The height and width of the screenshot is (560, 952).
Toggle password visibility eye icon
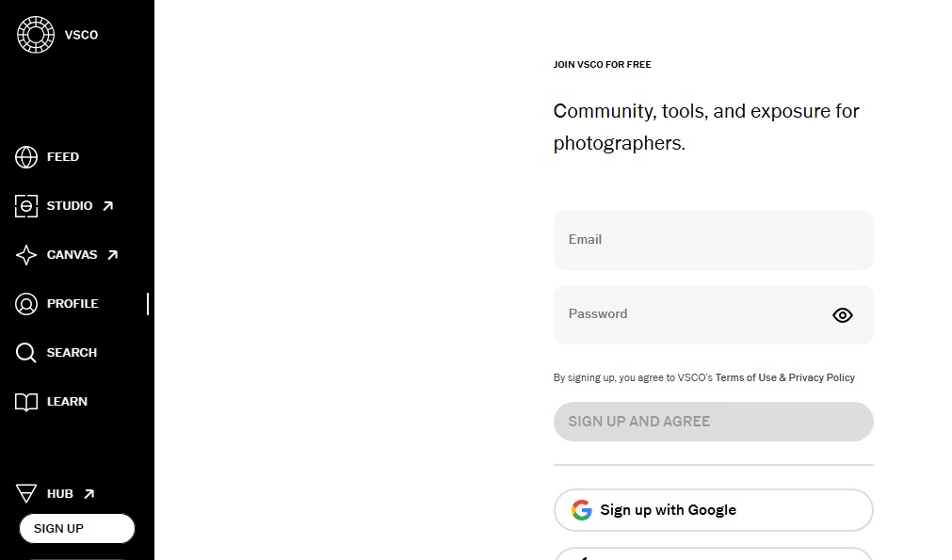tap(843, 315)
